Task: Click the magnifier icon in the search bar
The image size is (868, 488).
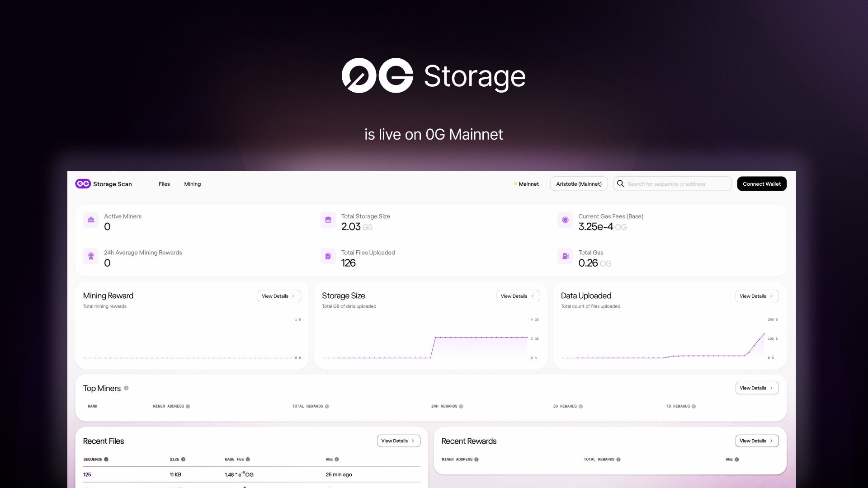Action: [x=620, y=184]
